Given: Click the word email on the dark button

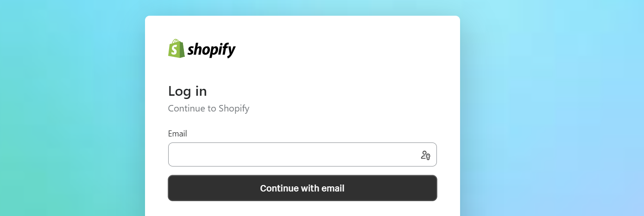Looking at the screenshot, I should [332, 188].
